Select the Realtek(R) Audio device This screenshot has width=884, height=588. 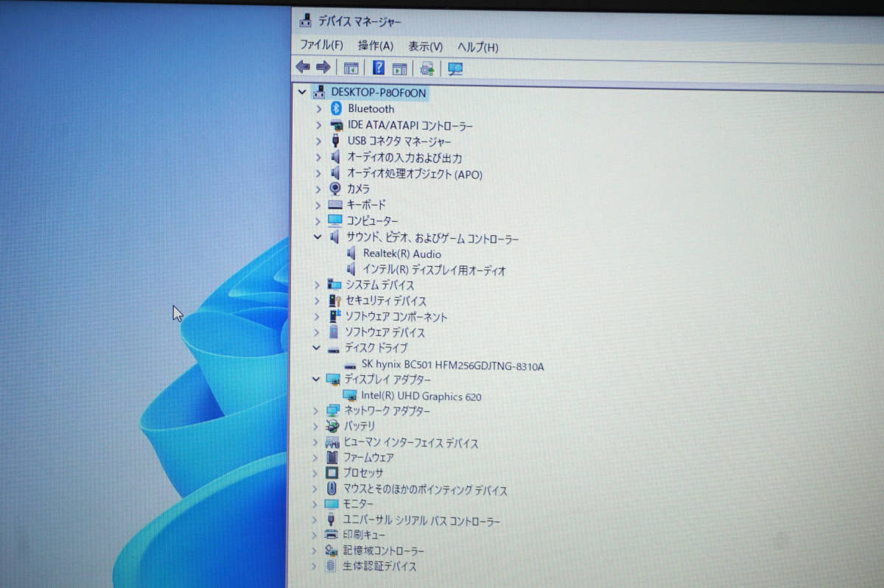pyautogui.click(x=402, y=254)
